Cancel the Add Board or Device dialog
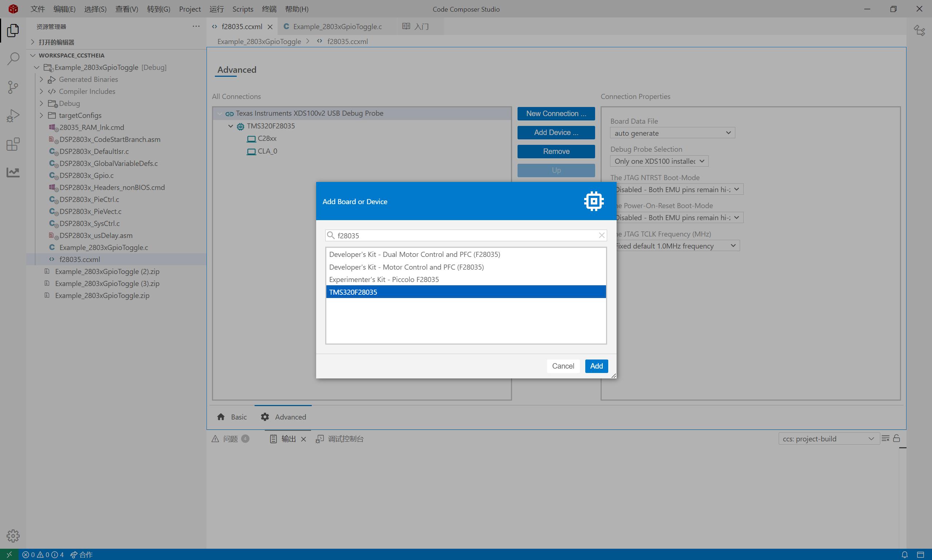 click(563, 366)
